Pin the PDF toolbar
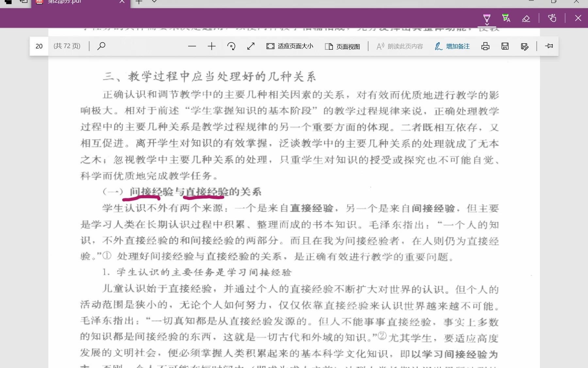The width and height of the screenshot is (588, 368). tap(549, 46)
